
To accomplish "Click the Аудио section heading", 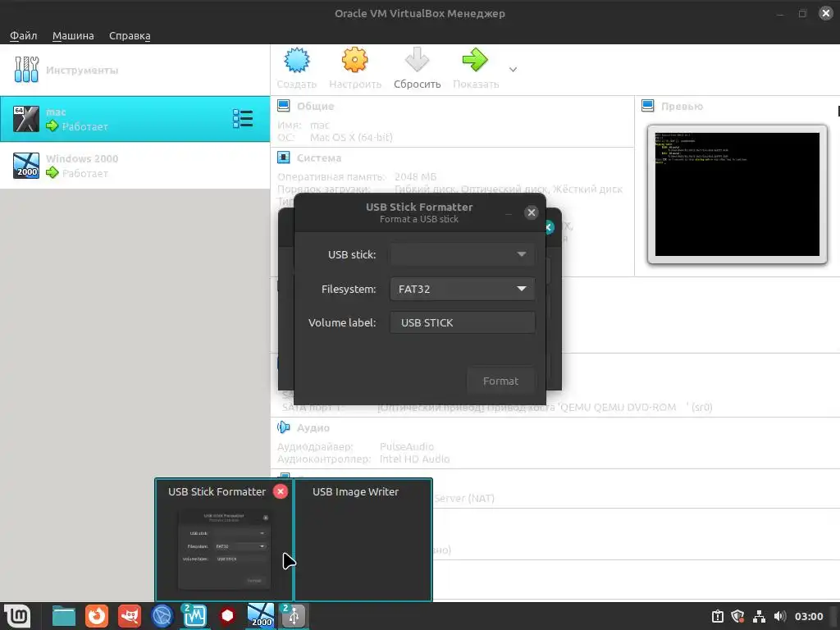I will point(313,427).
